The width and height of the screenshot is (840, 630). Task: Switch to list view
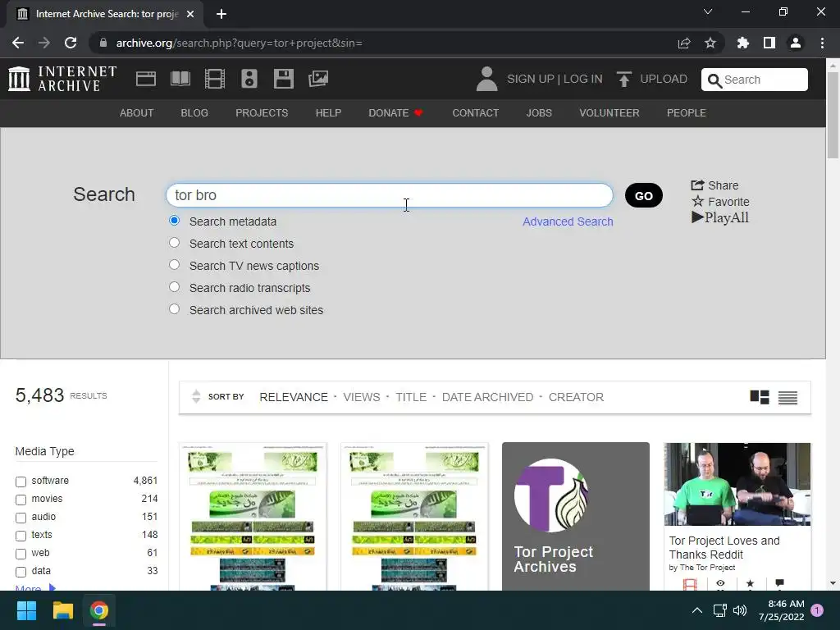787,398
